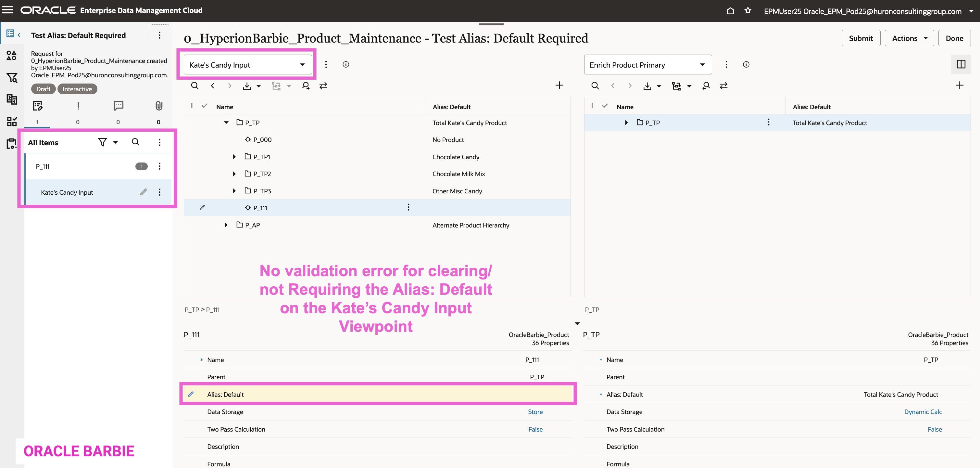This screenshot has width=980, height=468.
Task: Open the hamburger navigation menu
Action: pyautogui.click(x=7, y=10)
